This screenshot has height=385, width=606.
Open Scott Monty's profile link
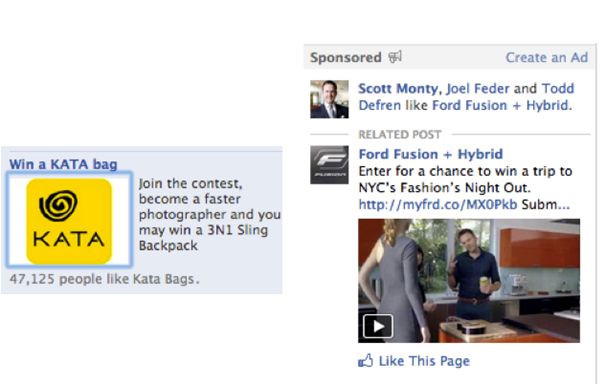398,89
